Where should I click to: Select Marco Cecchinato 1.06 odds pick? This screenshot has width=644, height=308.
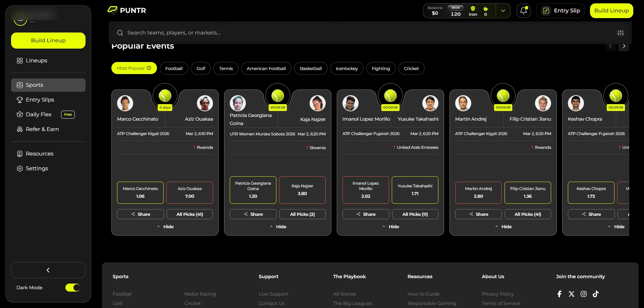pos(140,193)
